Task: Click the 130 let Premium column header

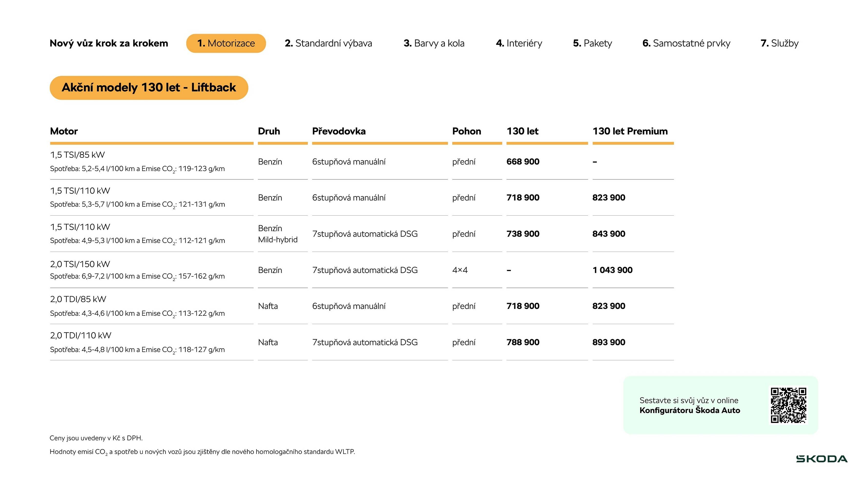Action: click(630, 131)
